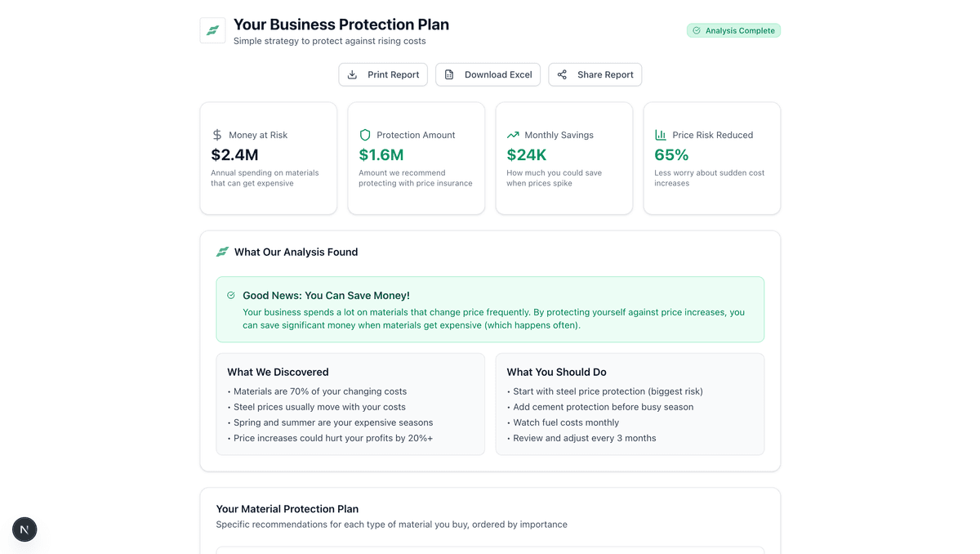
Task: Click the leaf icon beside What Our Analysis Found
Action: [x=222, y=252]
